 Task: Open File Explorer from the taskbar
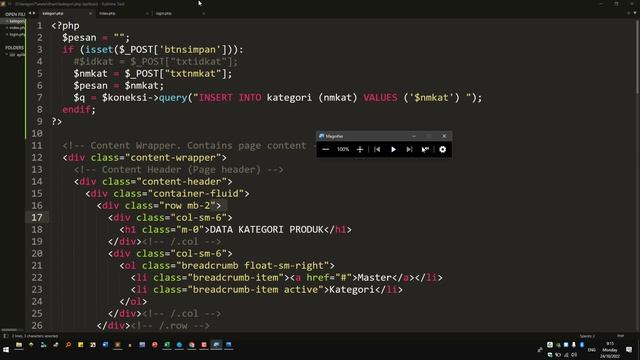19,345
